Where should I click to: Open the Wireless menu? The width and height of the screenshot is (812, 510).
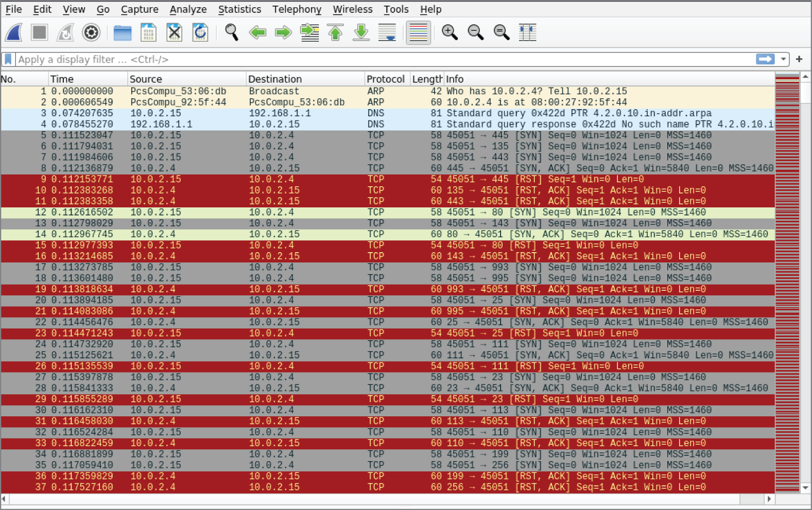point(352,9)
